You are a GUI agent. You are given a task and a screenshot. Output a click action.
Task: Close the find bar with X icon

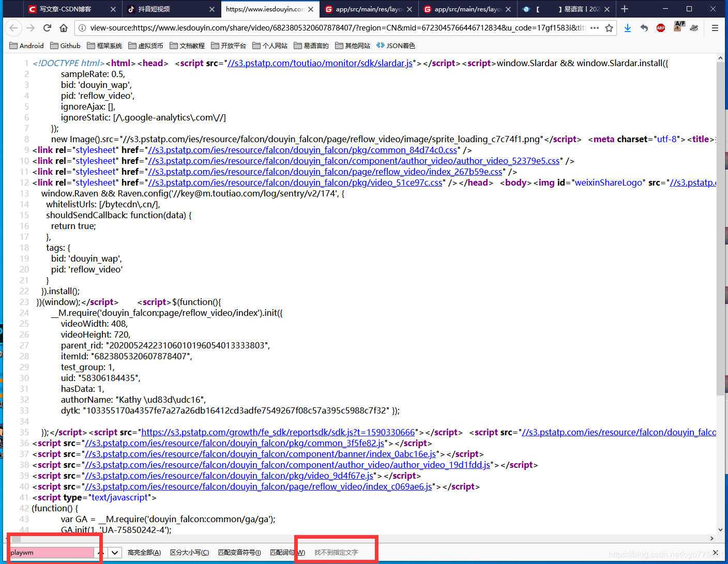tap(715, 552)
